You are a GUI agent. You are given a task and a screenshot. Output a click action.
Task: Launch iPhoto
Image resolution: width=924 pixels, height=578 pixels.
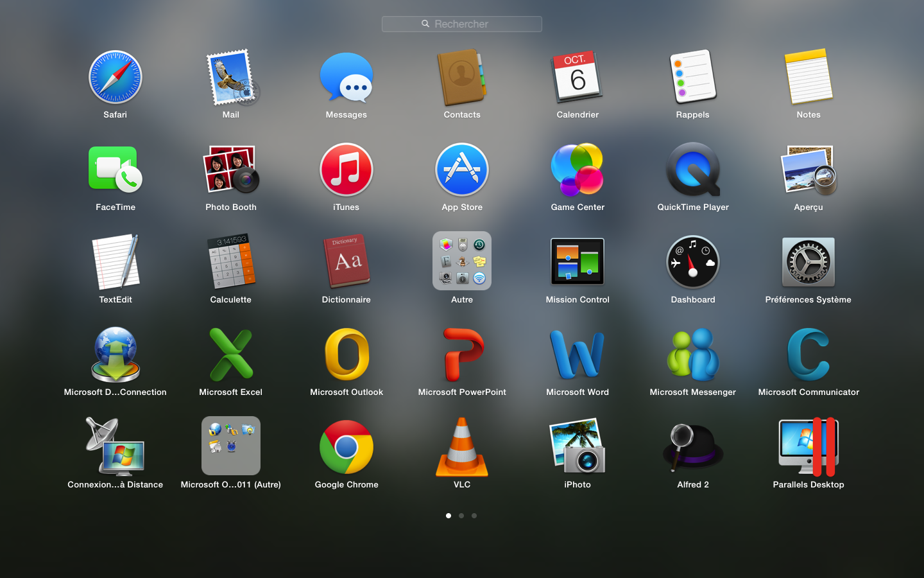click(x=577, y=448)
